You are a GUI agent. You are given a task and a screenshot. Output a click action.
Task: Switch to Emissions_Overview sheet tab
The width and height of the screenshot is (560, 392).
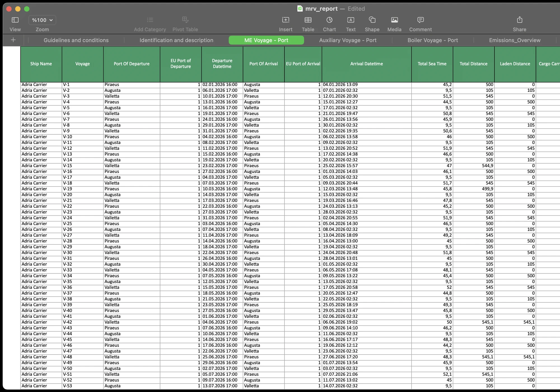pos(515,40)
